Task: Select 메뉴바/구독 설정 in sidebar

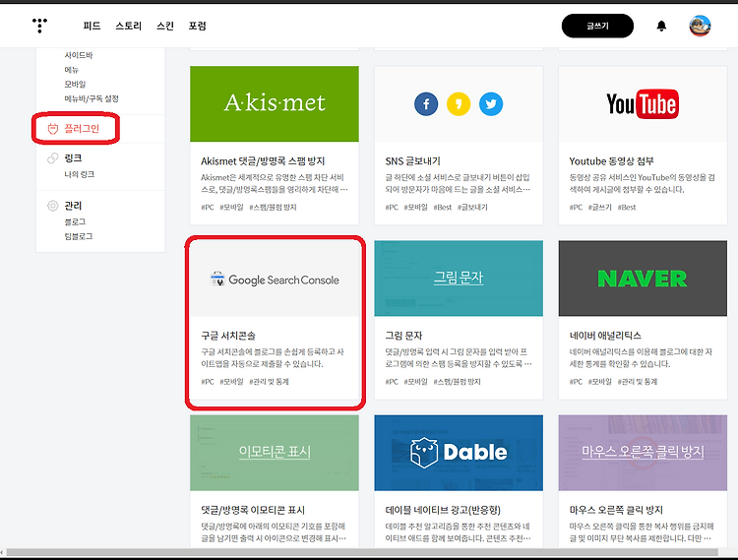Action: coord(92,98)
